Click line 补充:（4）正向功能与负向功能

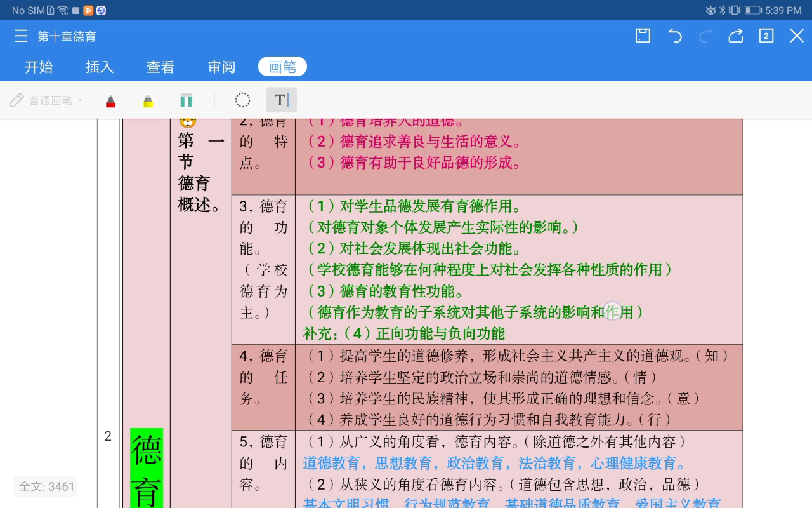click(x=404, y=333)
